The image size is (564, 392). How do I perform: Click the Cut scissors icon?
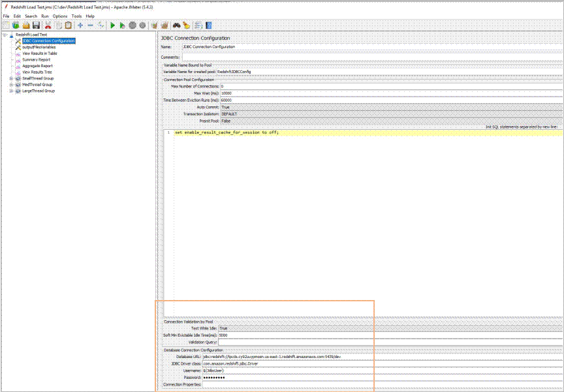coord(48,25)
